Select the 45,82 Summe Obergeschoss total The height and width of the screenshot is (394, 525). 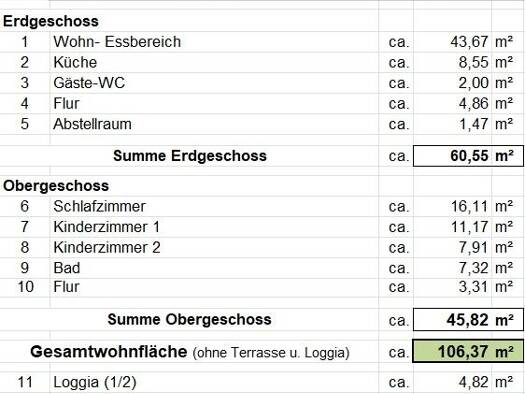[x=469, y=320]
